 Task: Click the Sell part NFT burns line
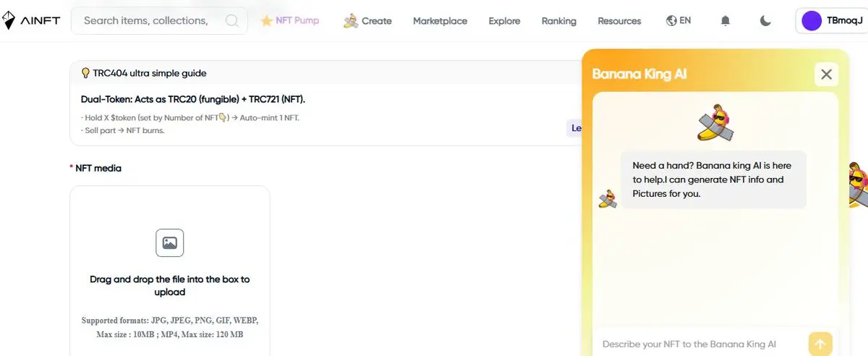[x=123, y=130]
